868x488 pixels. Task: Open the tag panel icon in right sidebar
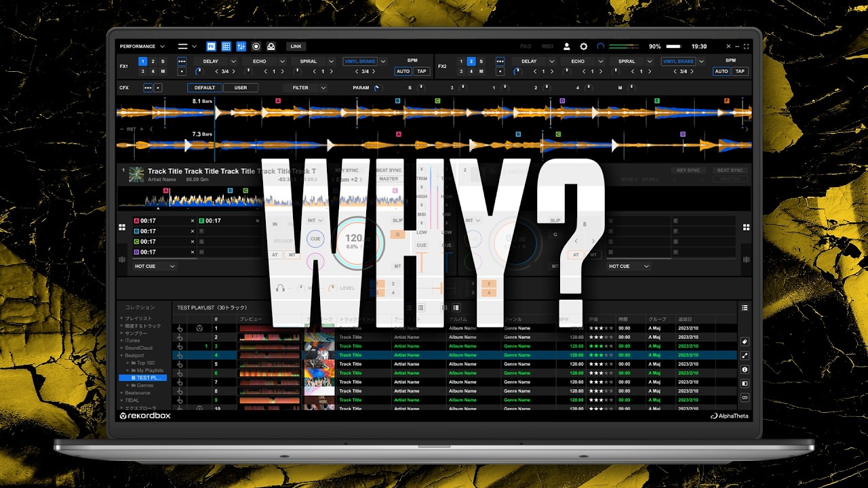point(745,342)
